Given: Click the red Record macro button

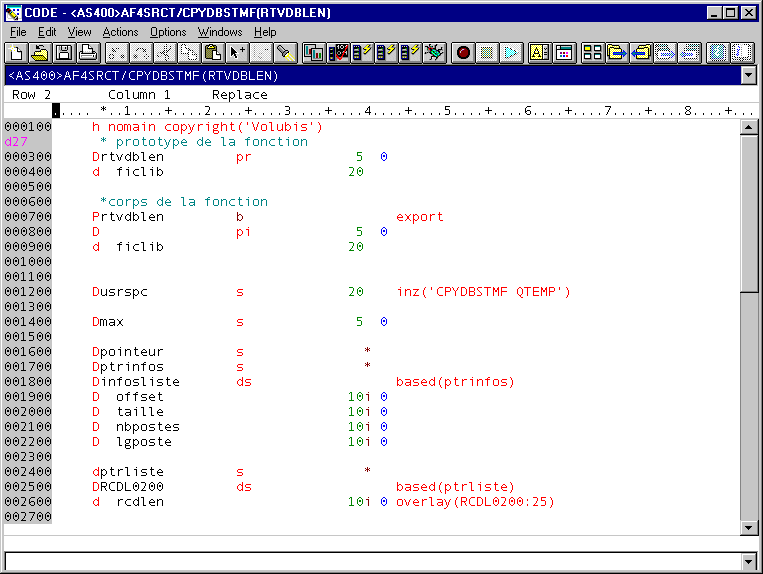Looking at the screenshot, I should coord(462,53).
